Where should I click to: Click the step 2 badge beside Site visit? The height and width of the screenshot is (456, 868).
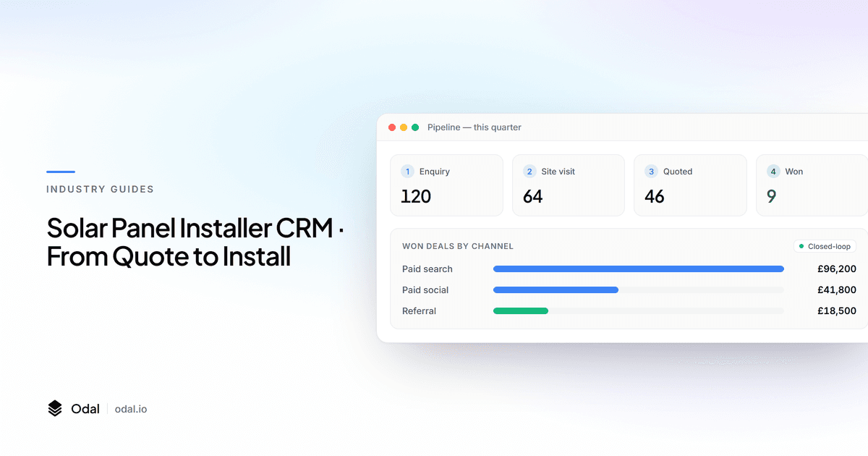pyautogui.click(x=529, y=172)
